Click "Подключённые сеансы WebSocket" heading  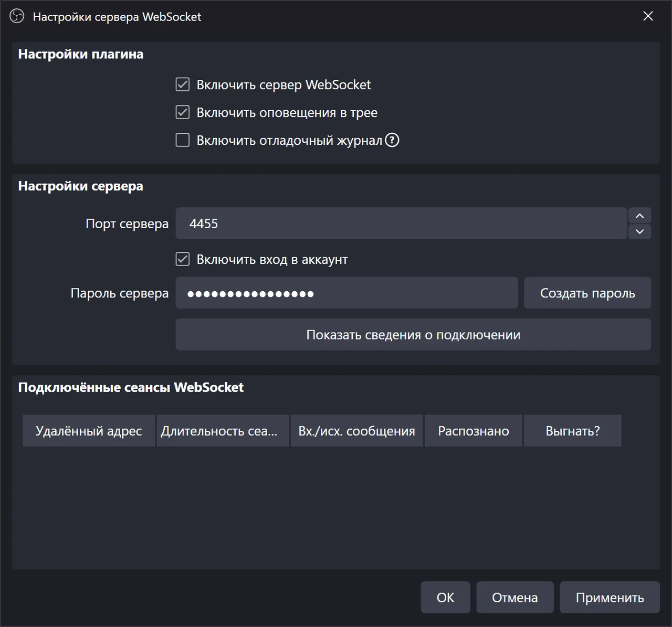tap(131, 387)
